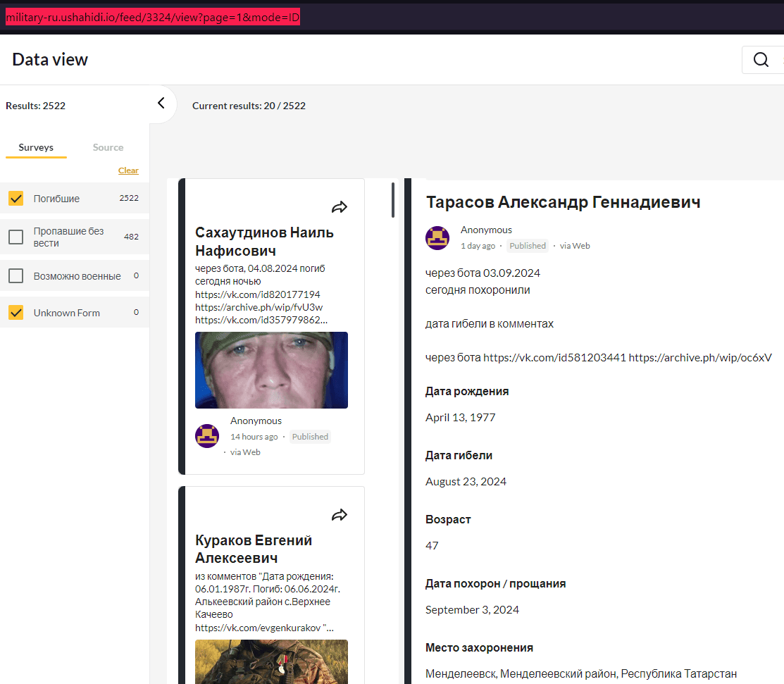Switch to the Source tab
Screen dimensions: 784x684
pos(108,147)
